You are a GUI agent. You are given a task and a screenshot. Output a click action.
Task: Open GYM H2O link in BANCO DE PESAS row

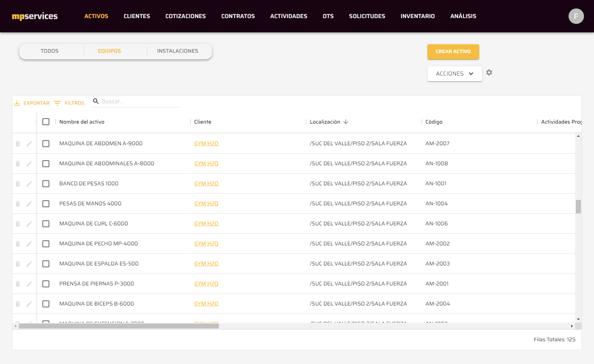(x=206, y=183)
